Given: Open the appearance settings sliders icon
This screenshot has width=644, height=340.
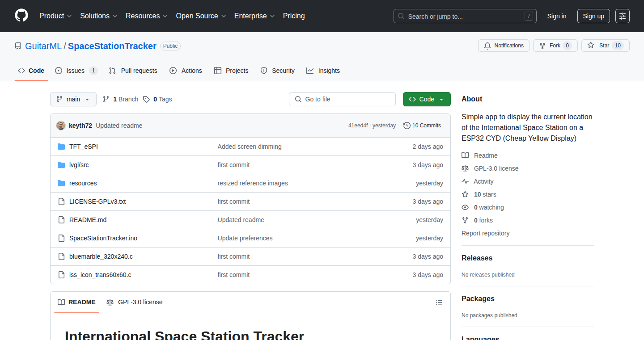Looking at the screenshot, I should [x=623, y=16].
